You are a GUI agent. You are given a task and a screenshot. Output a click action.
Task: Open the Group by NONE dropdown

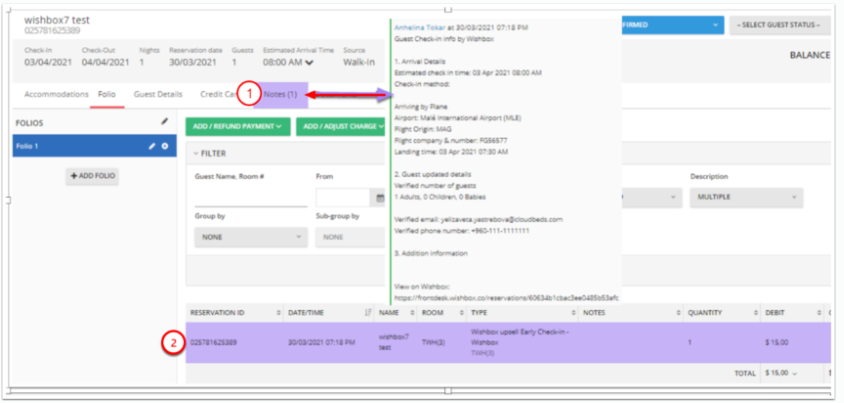click(251, 237)
